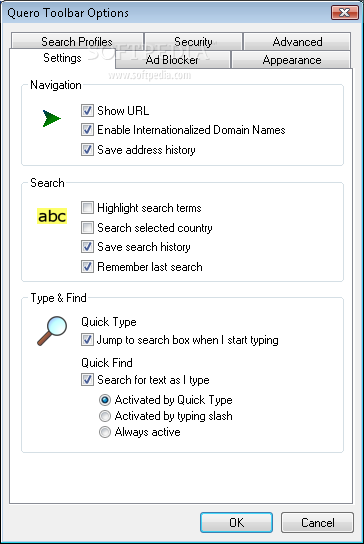
Task: Disable Save address history
Action: coord(87,150)
